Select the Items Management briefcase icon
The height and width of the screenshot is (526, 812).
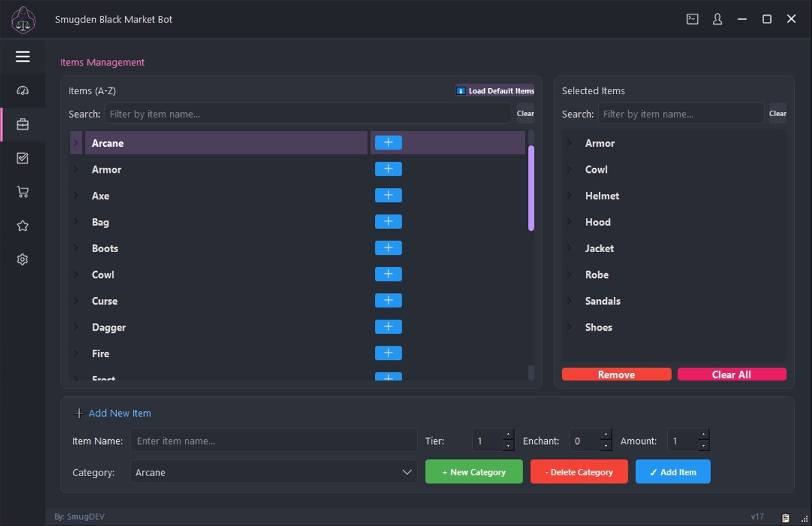click(23, 124)
